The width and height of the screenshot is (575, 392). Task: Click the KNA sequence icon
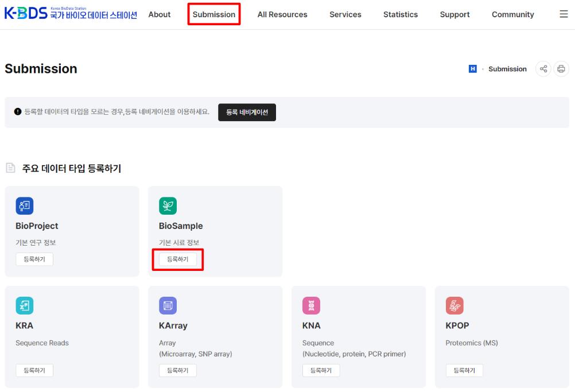311,305
